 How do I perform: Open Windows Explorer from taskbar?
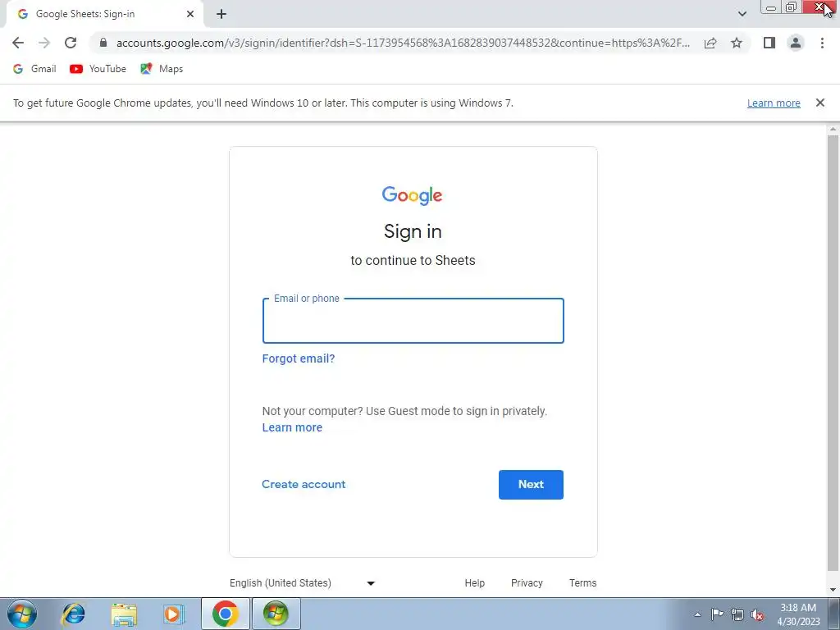124,614
